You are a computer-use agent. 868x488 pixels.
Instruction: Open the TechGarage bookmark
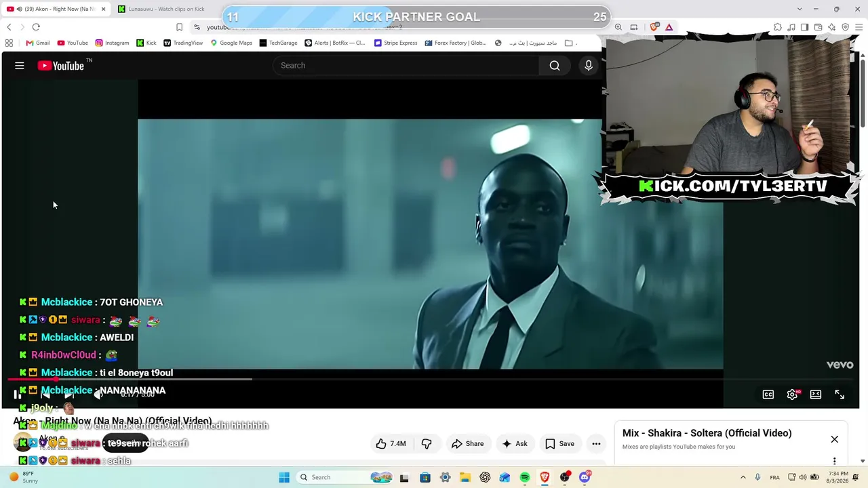[279, 43]
